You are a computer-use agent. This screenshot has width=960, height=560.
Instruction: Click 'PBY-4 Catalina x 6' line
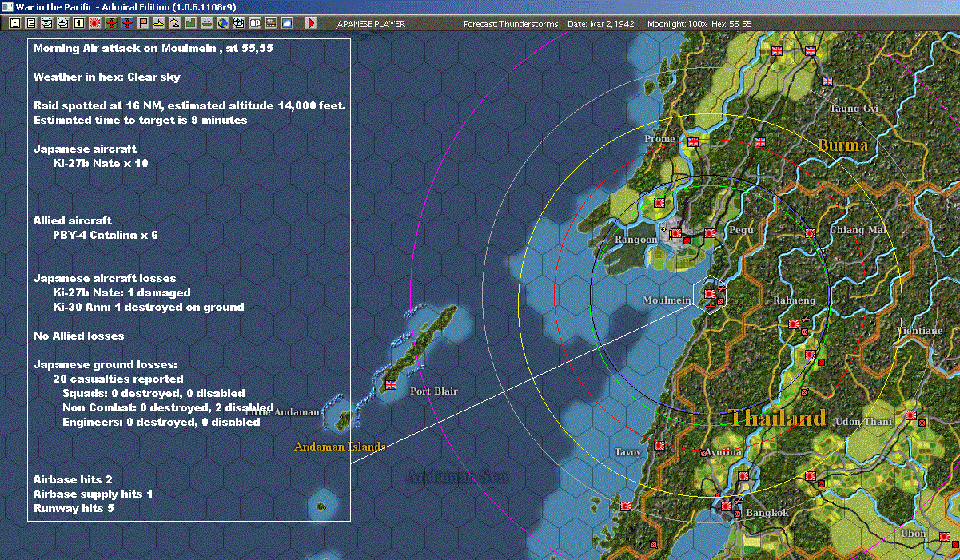click(106, 235)
